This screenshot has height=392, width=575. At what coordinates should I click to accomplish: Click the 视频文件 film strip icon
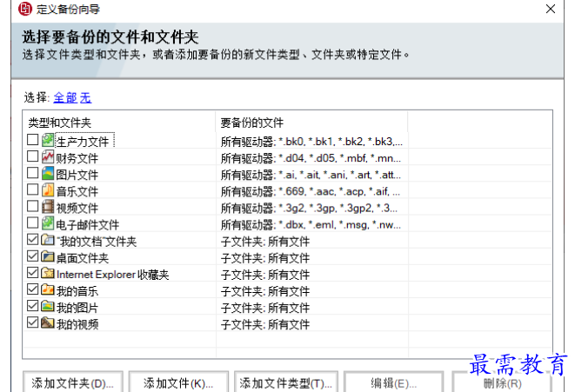pos(48,207)
